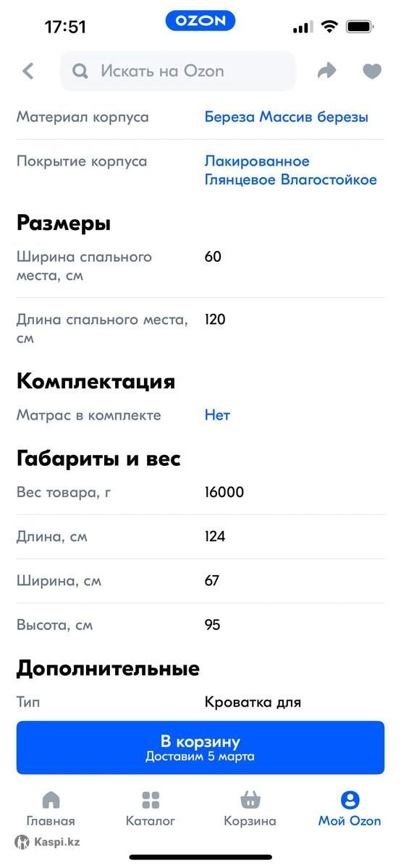The image size is (401, 868).
Task: Open the Корзина basket tab
Action: 250,809
